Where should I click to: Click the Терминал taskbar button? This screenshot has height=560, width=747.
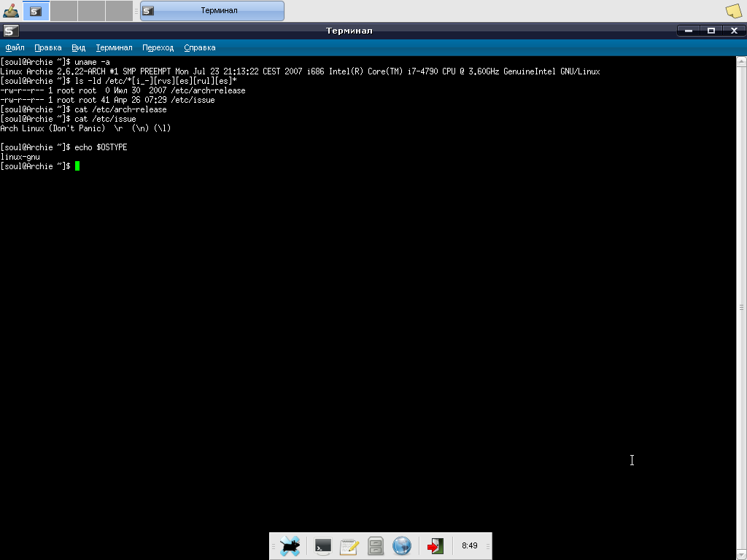(212, 11)
